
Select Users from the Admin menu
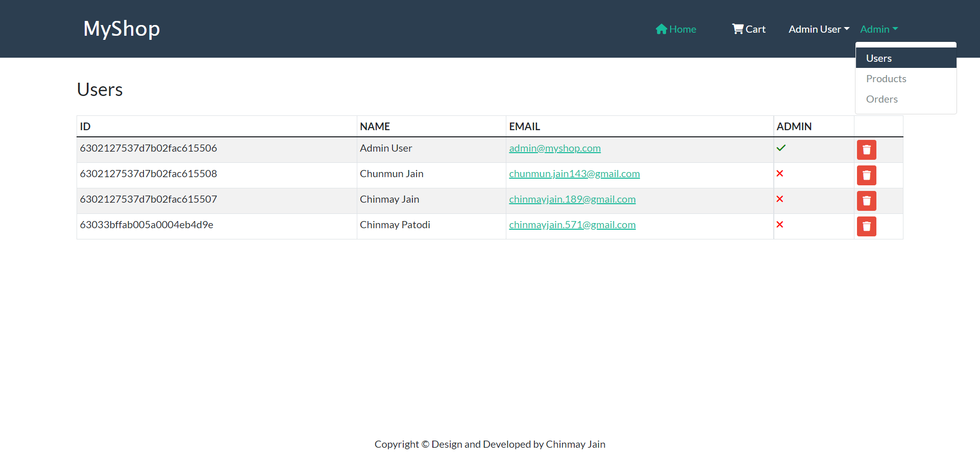pyautogui.click(x=879, y=58)
